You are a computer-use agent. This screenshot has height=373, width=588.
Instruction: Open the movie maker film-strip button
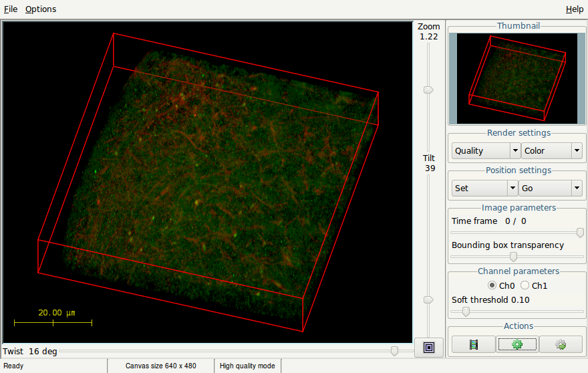click(x=473, y=344)
